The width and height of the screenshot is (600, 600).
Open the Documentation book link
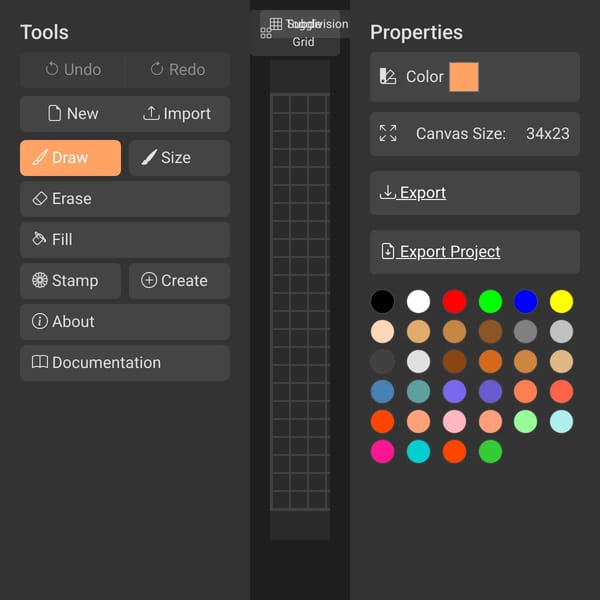coord(125,363)
